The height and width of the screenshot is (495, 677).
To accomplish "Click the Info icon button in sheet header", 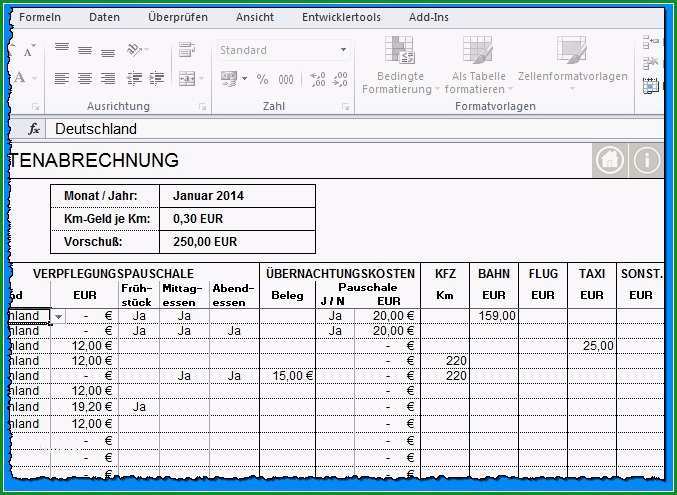I will [646, 160].
